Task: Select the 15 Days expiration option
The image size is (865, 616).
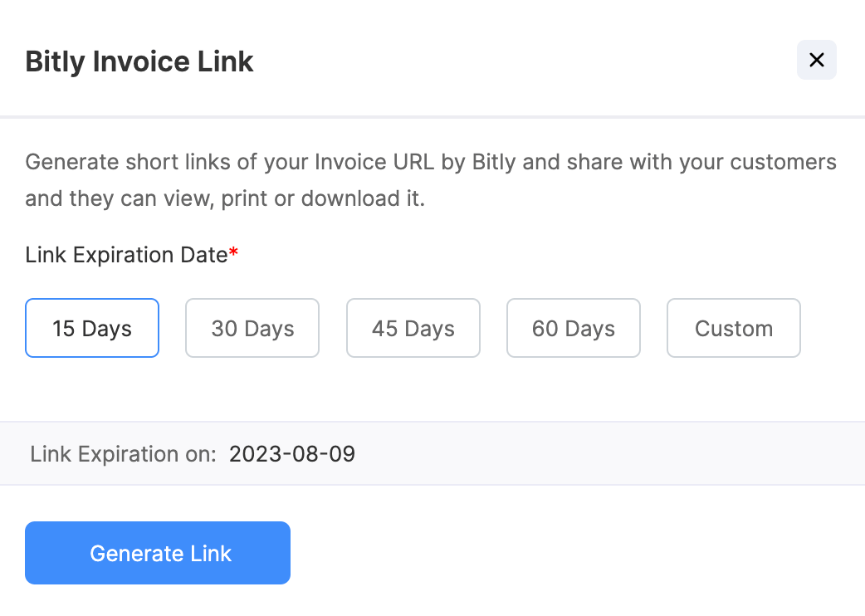Action: tap(91, 328)
